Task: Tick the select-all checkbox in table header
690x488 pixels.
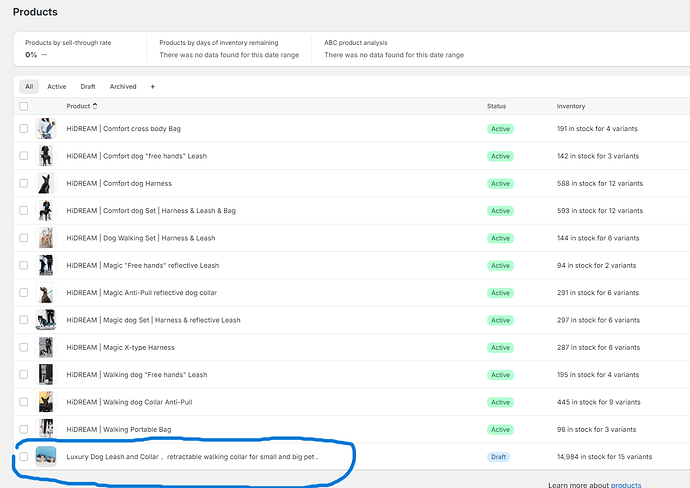Action: click(24, 106)
